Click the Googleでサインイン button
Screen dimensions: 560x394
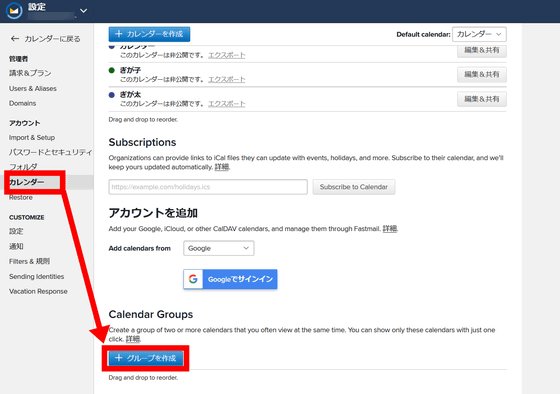[x=230, y=279]
